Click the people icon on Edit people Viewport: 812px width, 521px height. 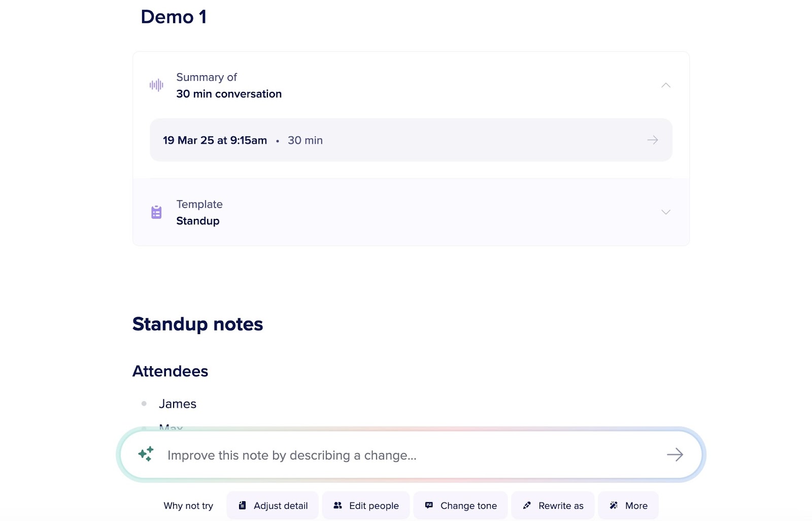click(337, 505)
